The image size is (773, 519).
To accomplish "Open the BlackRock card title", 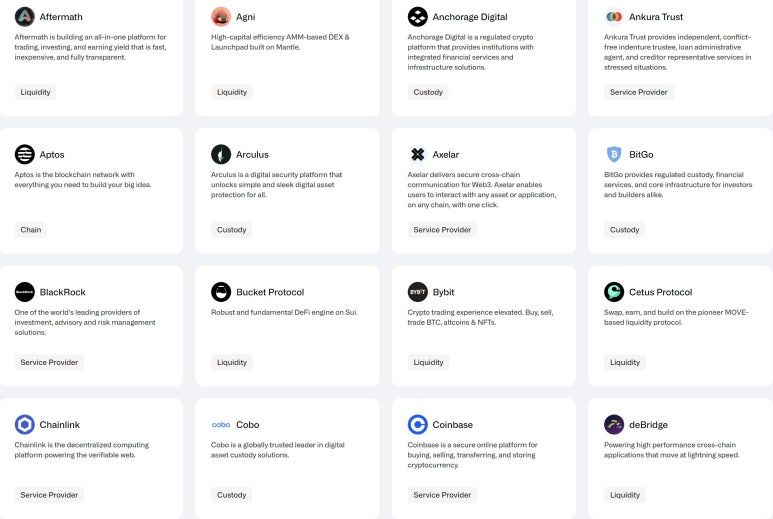I will pyautogui.click(x=63, y=292).
